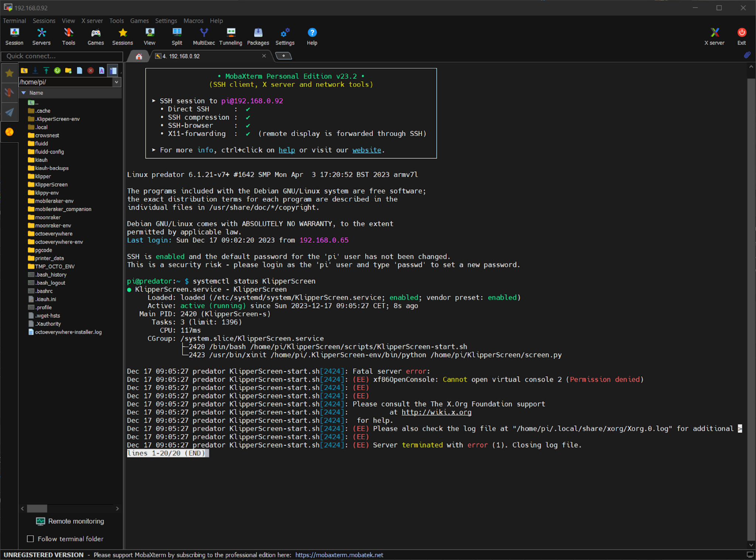Click the Remote monitoring button
Image resolution: width=756 pixels, height=560 pixels.
(x=70, y=521)
